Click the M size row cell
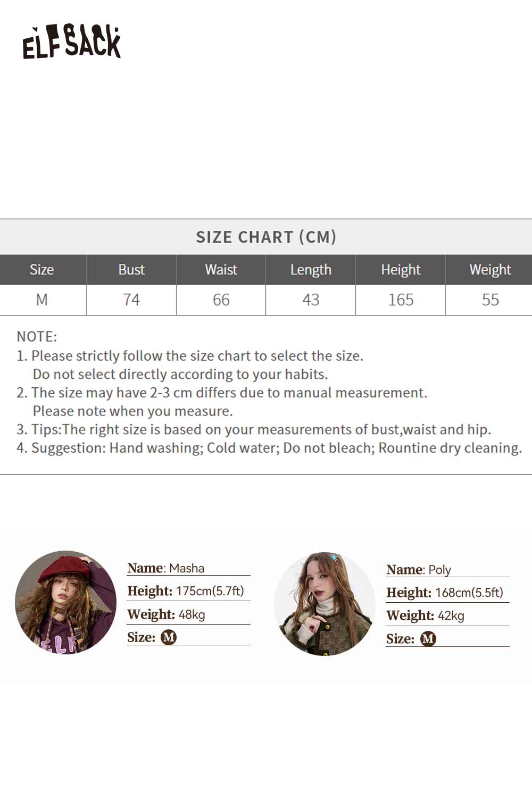This screenshot has height=798, width=532. pyautogui.click(x=41, y=300)
